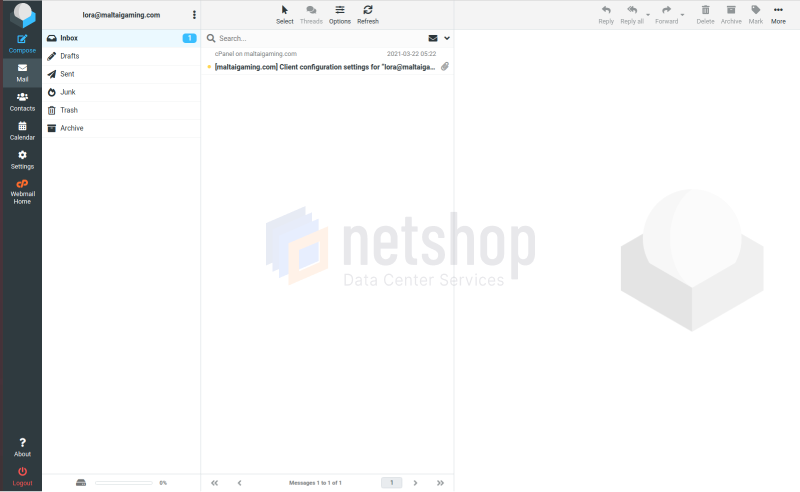The height and width of the screenshot is (492, 800).
Task: Open the list Options menu
Action: tap(340, 15)
